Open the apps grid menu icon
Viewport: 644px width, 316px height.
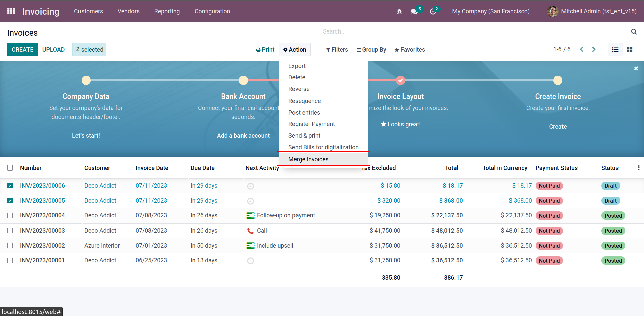pos(11,11)
